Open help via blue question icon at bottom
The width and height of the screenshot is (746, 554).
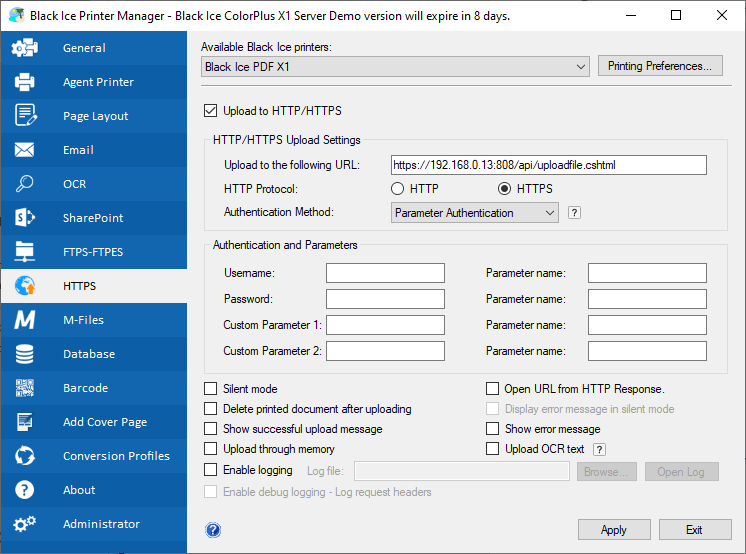pyautogui.click(x=213, y=530)
